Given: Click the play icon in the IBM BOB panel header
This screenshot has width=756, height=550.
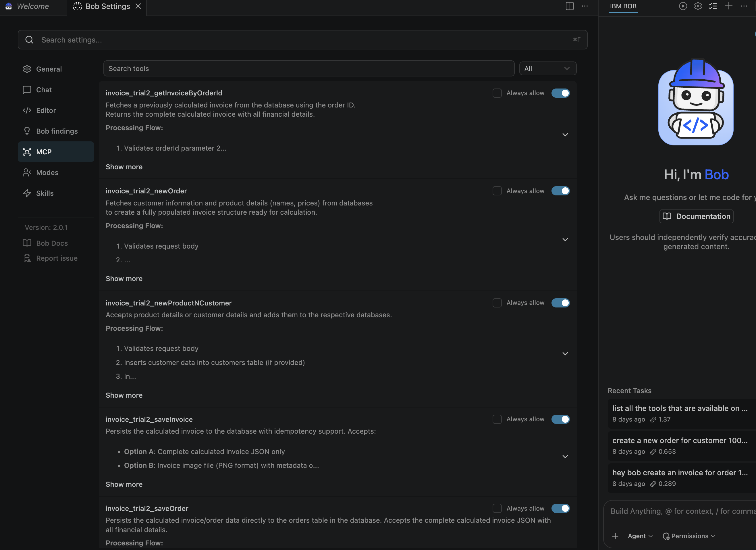Looking at the screenshot, I should pos(683,6).
